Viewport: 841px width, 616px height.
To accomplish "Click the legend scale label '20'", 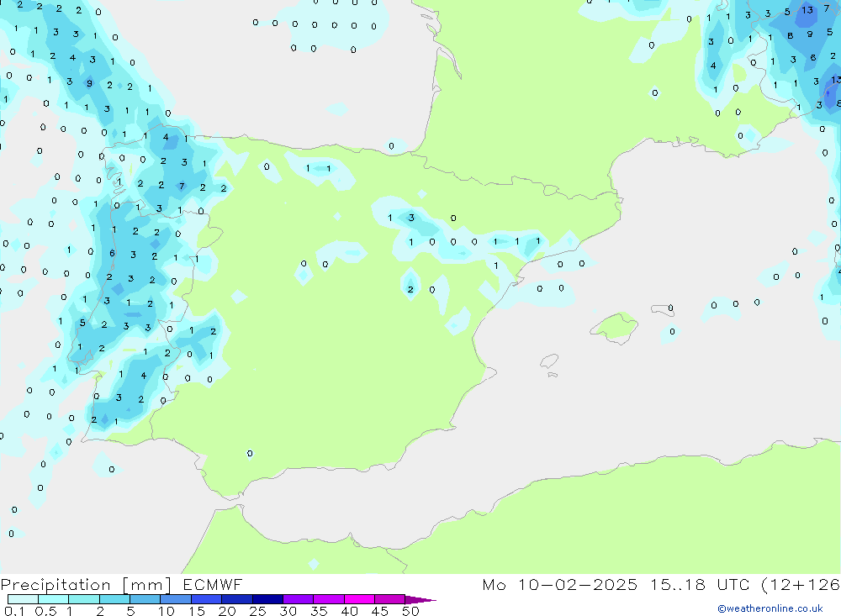I will point(227,611).
